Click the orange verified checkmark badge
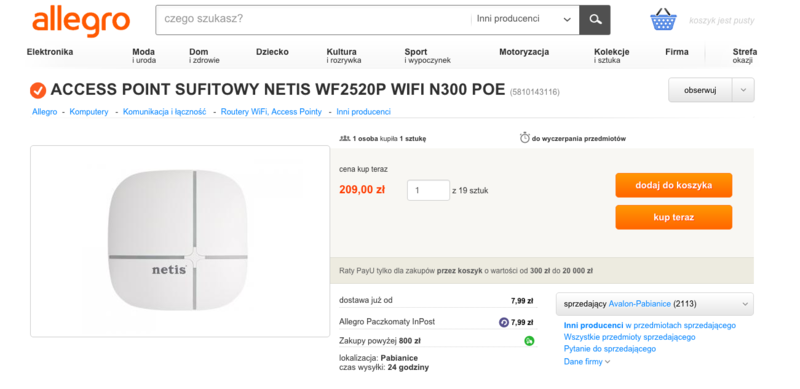The image size is (800, 389). [x=38, y=90]
